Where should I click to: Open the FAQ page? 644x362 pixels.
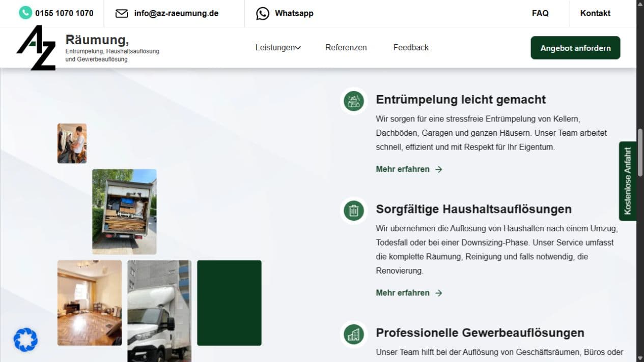point(540,13)
